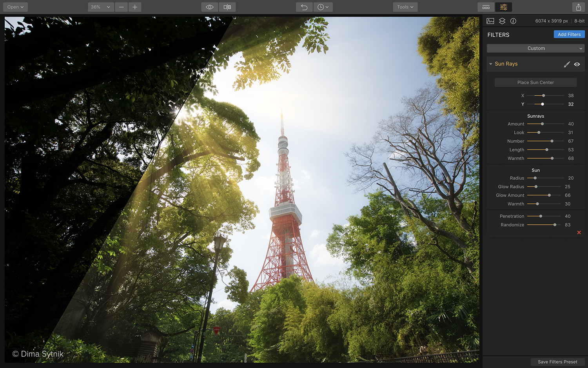Image resolution: width=588 pixels, height=368 pixels.
Task: Click the zoom out minus button
Action: pyautogui.click(x=122, y=7)
